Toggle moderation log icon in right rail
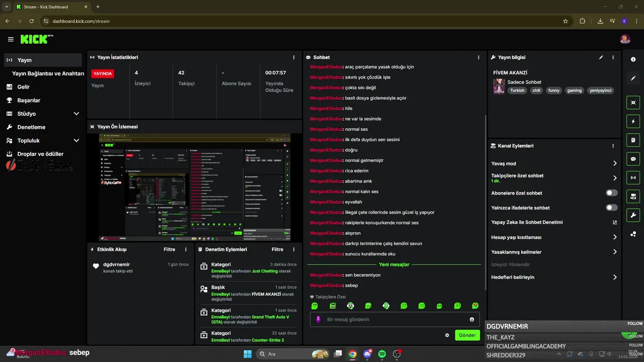Image resolution: width=644 pixels, height=362 pixels. (633, 140)
